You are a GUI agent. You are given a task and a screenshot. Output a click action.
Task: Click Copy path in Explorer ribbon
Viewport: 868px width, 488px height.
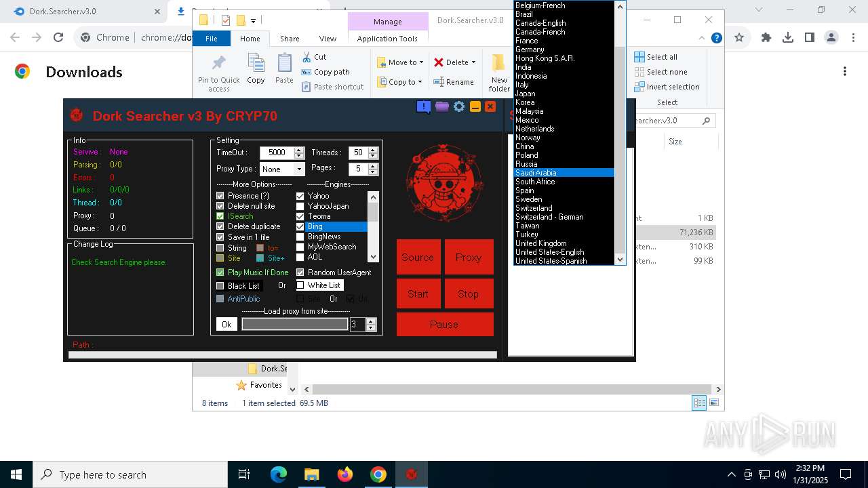325,72
